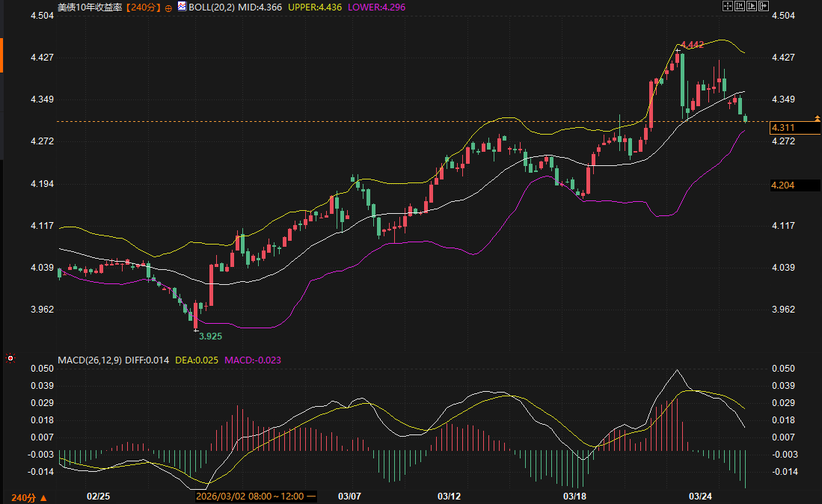Image resolution: width=822 pixels, height=504 pixels.
Task: Click the 03/12 date on the time axis
Action: tap(450, 496)
